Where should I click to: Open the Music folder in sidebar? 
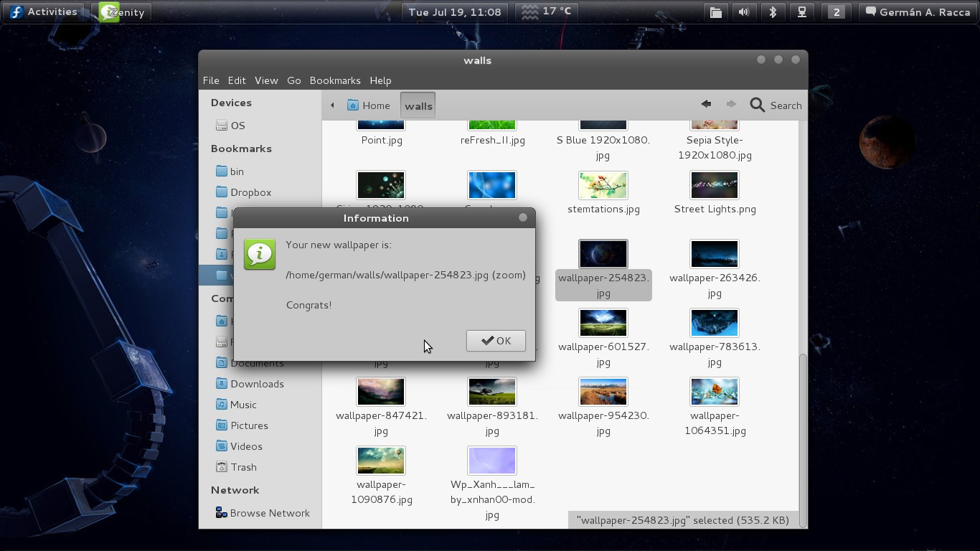pos(236,405)
